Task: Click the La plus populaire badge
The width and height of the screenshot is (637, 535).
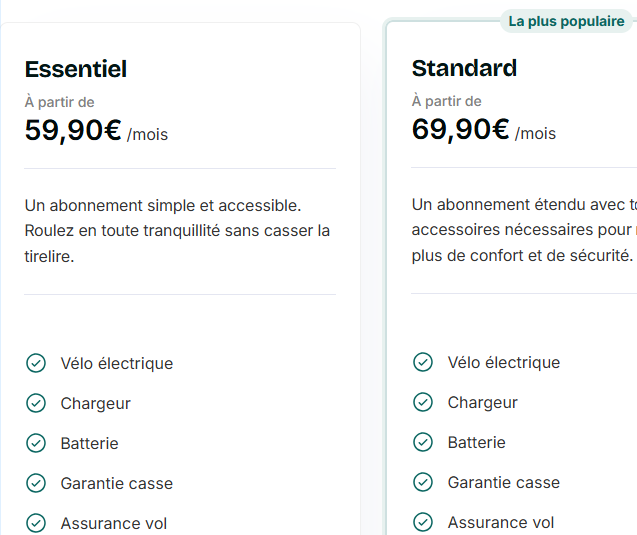Action: tap(566, 21)
